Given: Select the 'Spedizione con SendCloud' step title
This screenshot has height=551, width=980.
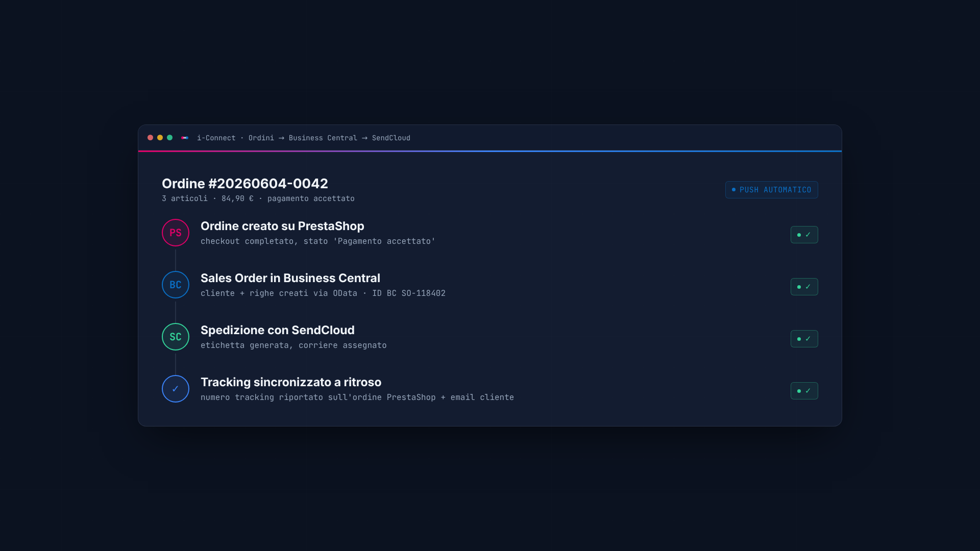Looking at the screenshot, I should click(278, 330).
